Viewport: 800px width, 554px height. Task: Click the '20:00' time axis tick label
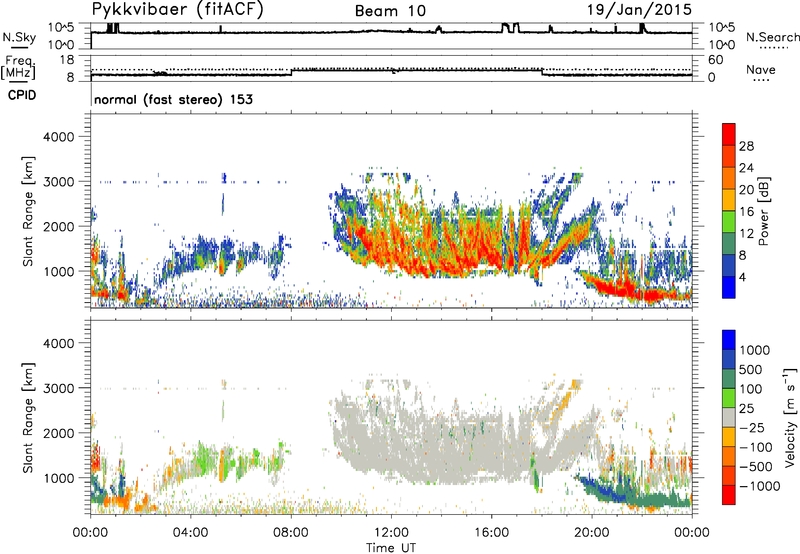[592, 533]
